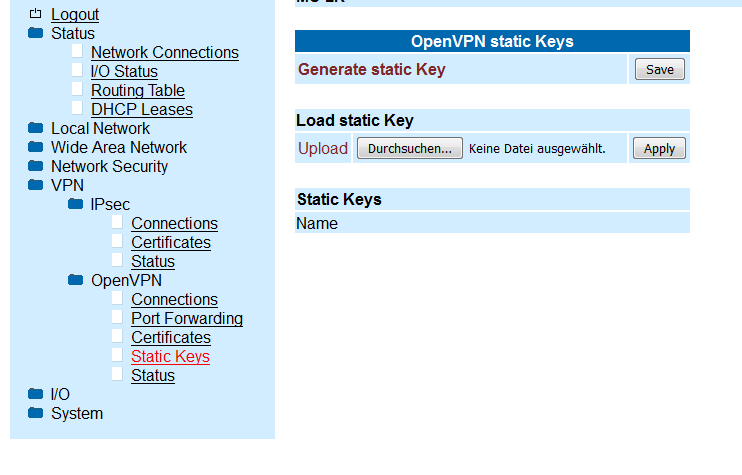Open IPsec Certificates page
Screen dimensions: 742x475
pyautogui.click(x=171, y=242)
